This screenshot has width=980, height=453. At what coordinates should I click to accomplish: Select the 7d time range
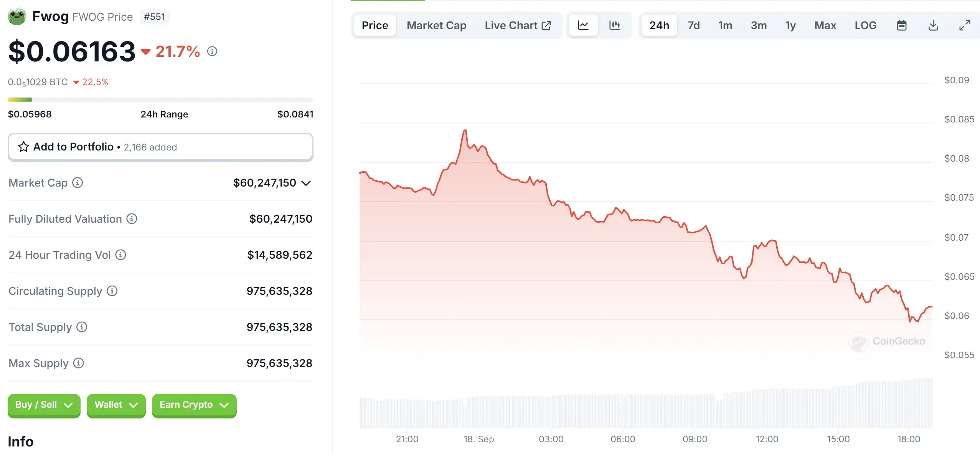[693, 25]
